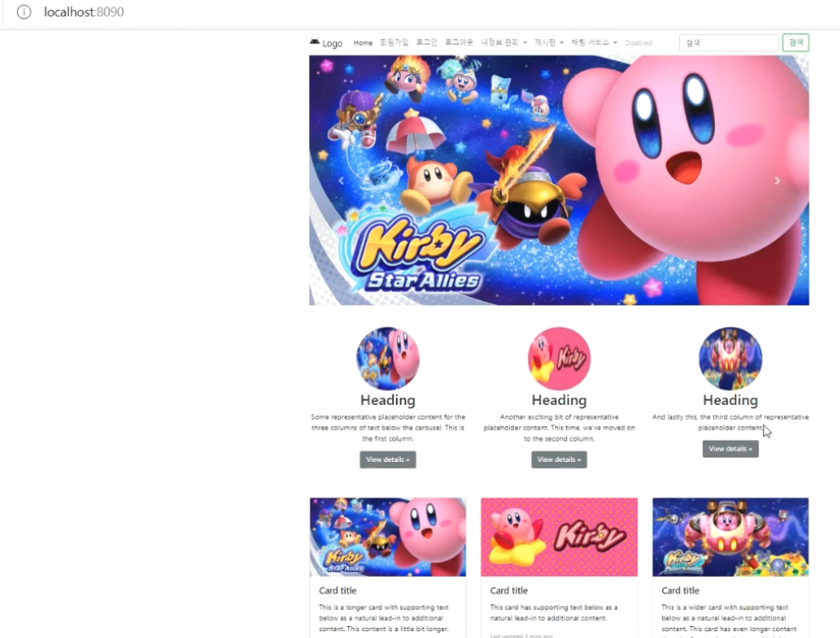Click the Logo brand text
The image size is (840, 638).
[332, 43]
